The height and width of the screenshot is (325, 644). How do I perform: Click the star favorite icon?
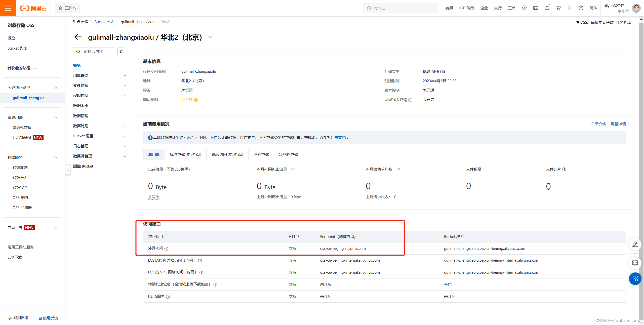[x=121, y=51]
